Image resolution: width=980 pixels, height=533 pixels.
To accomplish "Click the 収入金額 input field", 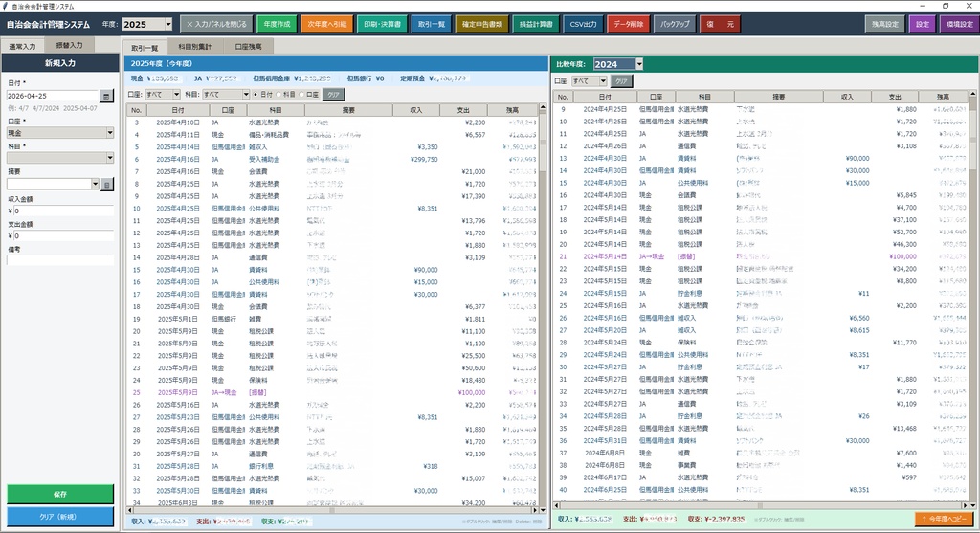I will [x=62, y=211].
